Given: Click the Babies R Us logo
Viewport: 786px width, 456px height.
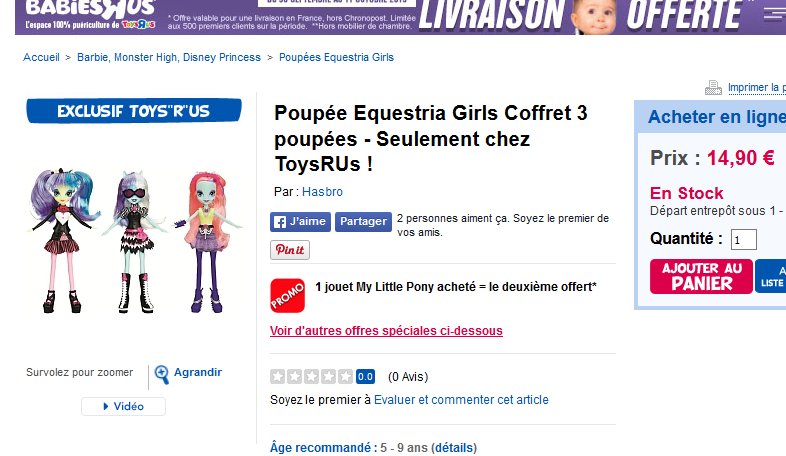Looking at the screenshot, I should 90,14.
